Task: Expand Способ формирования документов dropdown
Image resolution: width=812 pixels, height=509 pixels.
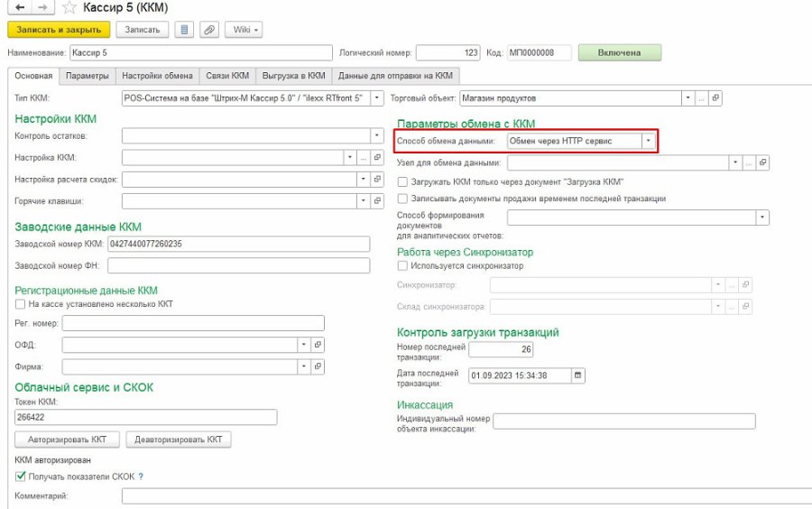Action: tap(762, 217)
